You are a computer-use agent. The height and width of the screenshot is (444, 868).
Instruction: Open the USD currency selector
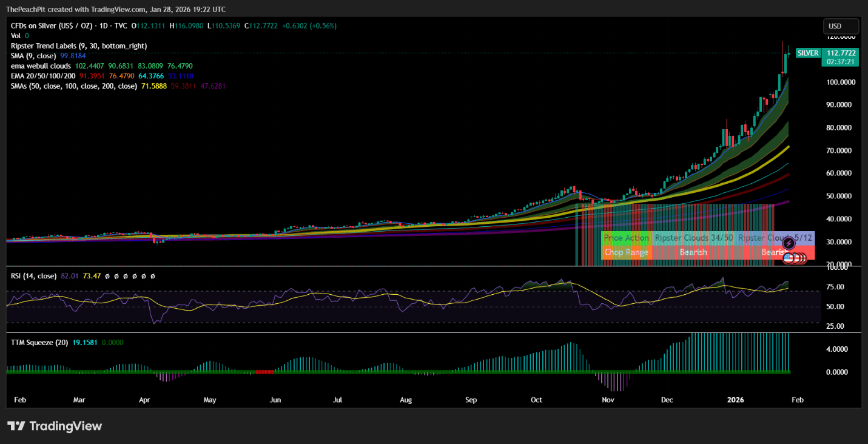841,26
